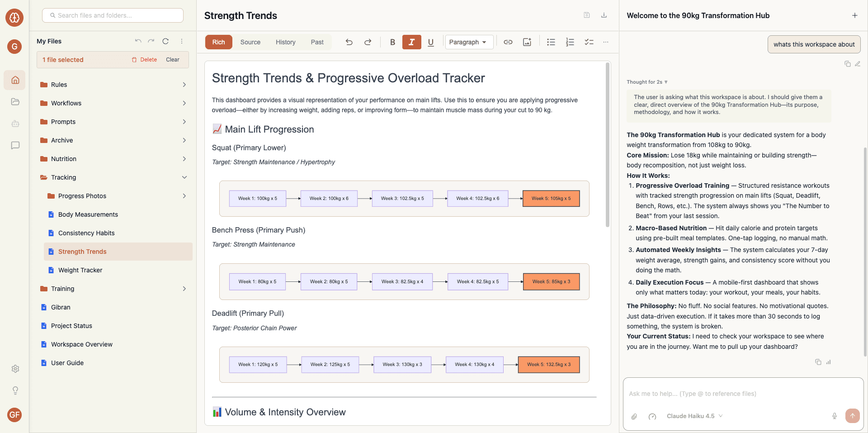Open the Paragraph style dropdown
The image size is (868, 433).
coord(468,42)
